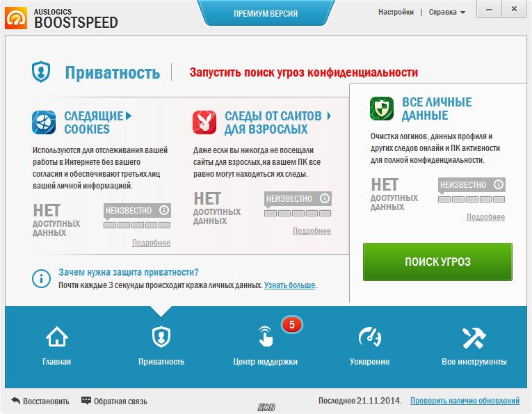532x414 pixels.
Task: Click Подробнее link under cookies section
Action: click(152, 243)
